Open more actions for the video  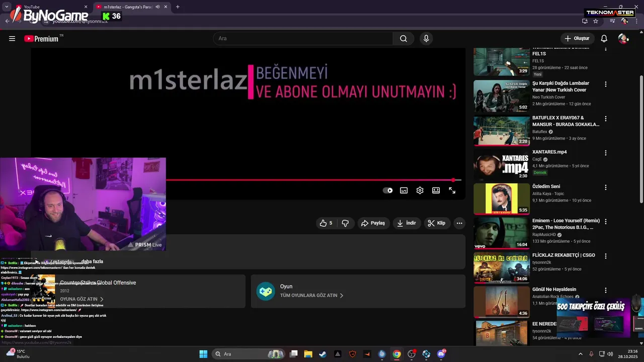(x=459, y=223)
